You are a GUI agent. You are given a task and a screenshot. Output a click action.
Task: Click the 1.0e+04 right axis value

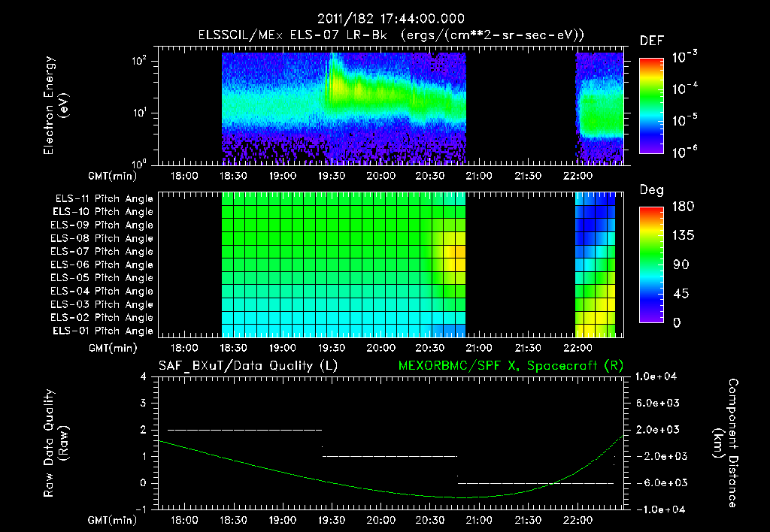pyautogui.click(x=656, y=376)
